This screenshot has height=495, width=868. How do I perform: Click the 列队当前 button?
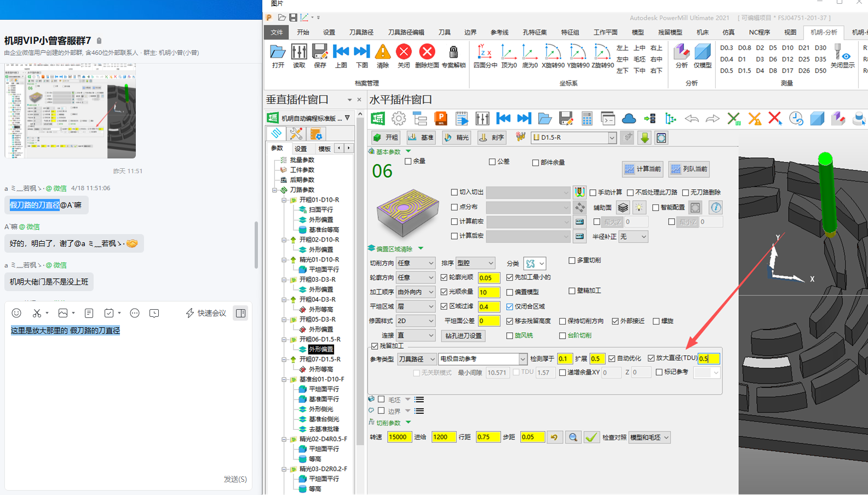coord(689,169)
